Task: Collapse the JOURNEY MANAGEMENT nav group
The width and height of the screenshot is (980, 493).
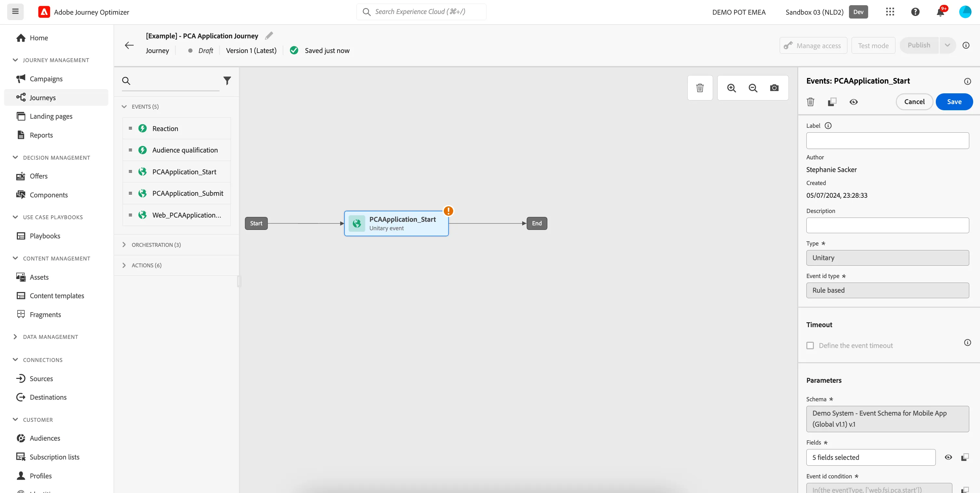Action: (x=15, y=60)
